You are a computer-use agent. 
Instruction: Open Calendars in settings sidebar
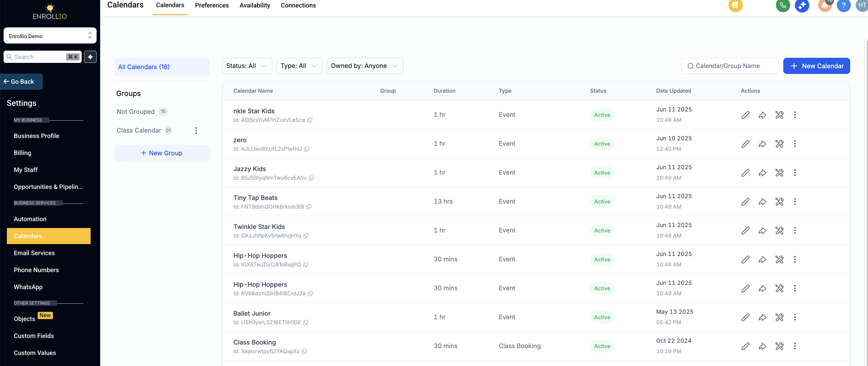tap(49, 236)
